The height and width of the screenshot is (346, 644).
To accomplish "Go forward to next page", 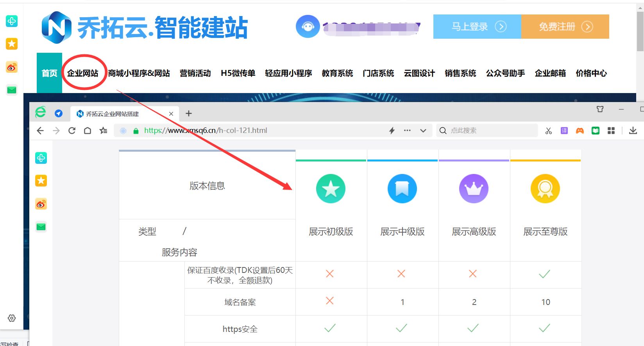I will pos(56,131).
